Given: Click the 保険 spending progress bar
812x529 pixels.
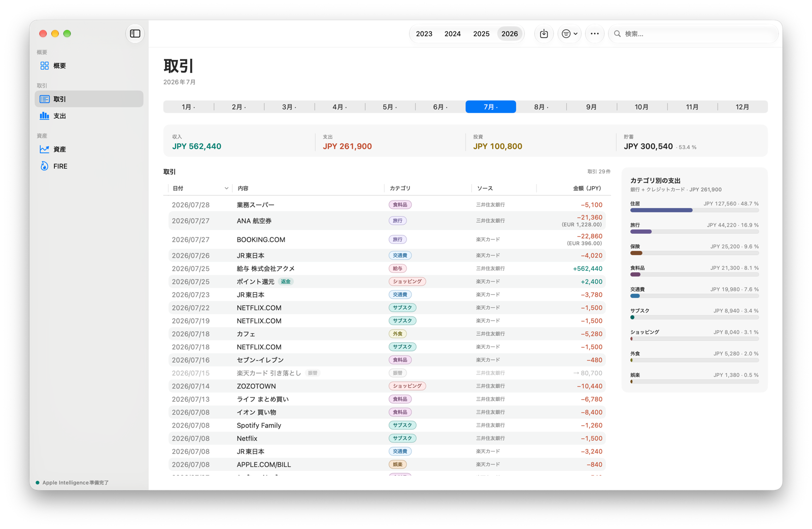Looking at the screenshot, I should 694,253.
